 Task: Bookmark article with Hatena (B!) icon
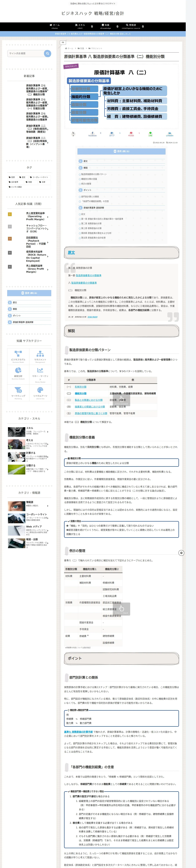coord(112,134)
